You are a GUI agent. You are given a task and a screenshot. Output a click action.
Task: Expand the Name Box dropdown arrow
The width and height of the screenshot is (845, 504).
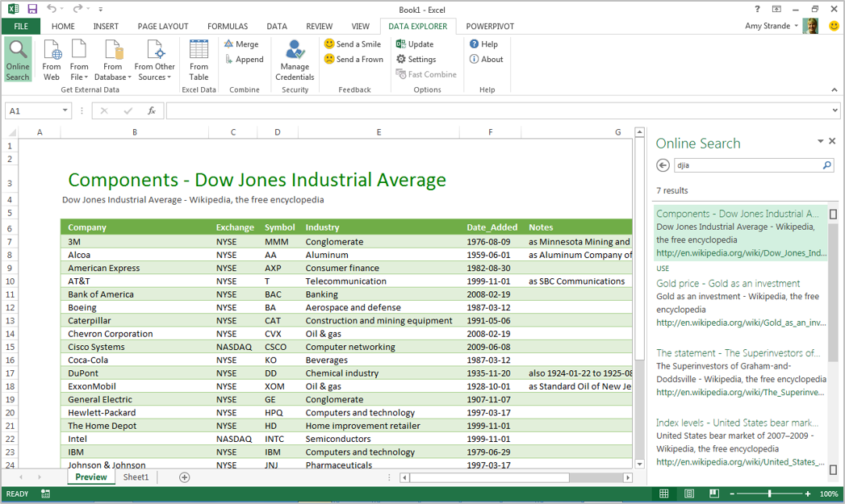65,111
